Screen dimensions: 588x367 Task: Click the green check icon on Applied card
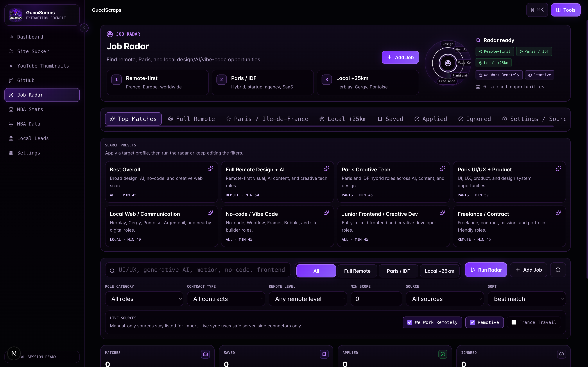(x=443, y=354)
